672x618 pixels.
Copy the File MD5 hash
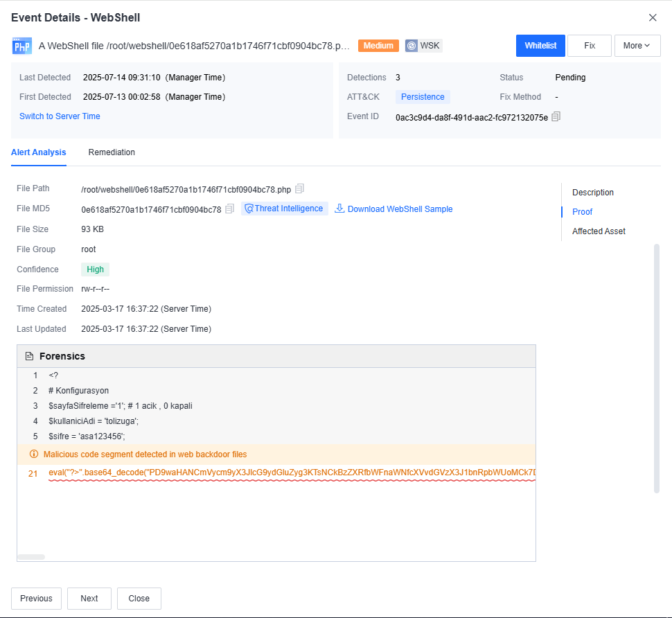pyautogui.click(x=230, y=209)
